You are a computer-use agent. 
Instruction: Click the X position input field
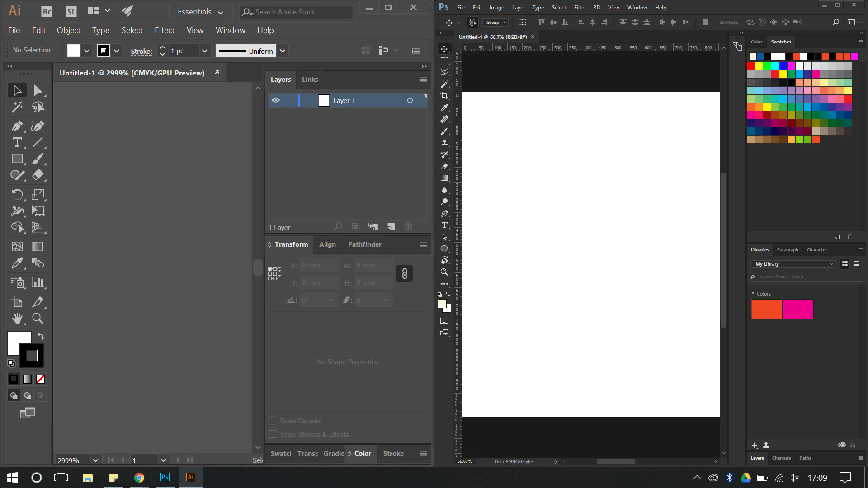coord(319,265)
